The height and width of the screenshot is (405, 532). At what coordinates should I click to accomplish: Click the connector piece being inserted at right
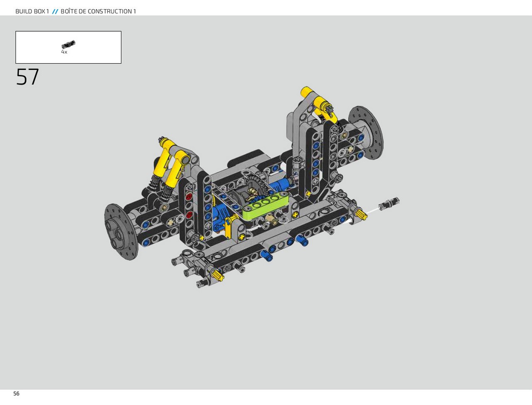click(x=389, y=203)
